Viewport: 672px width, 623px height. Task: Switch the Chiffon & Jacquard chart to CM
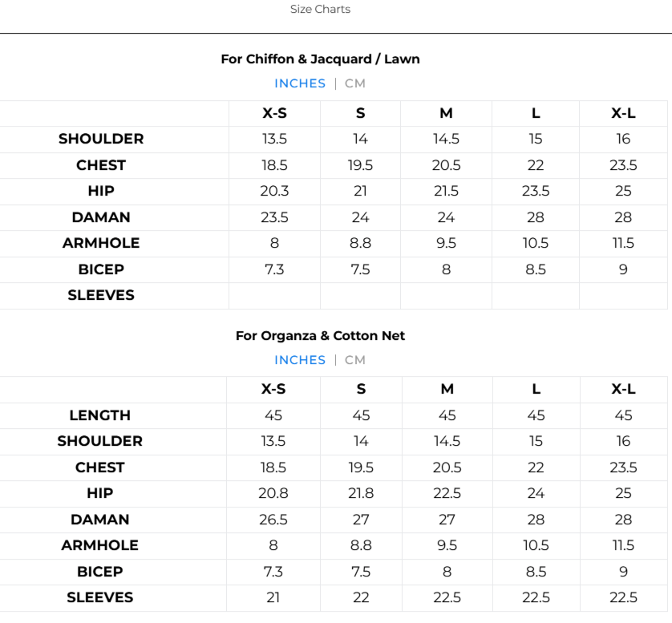click(355, 83)
